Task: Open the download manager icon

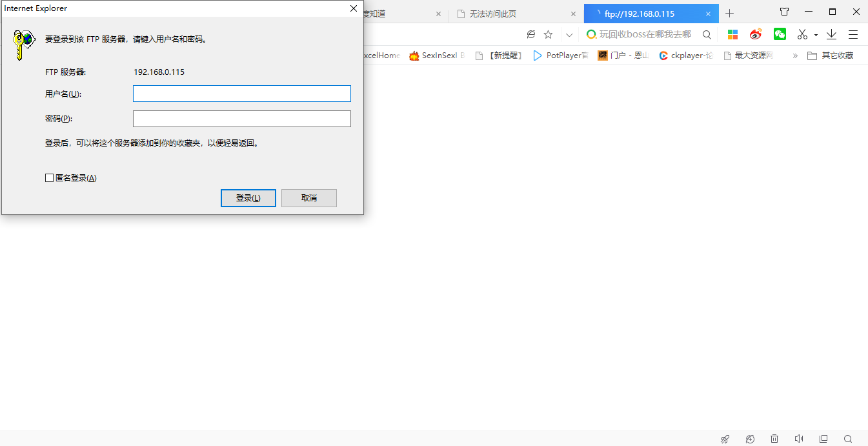Action: pyautogui.click(x=831, y=34)
